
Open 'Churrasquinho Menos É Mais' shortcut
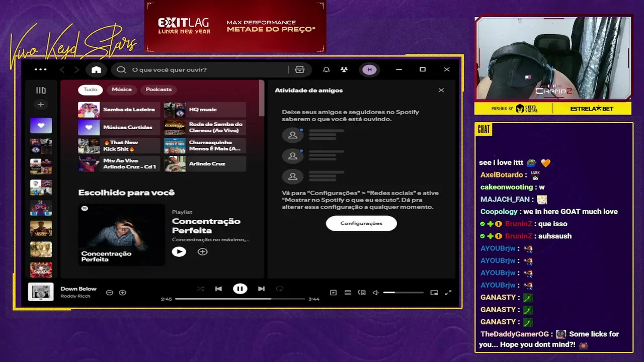click(x=205, y=146)
